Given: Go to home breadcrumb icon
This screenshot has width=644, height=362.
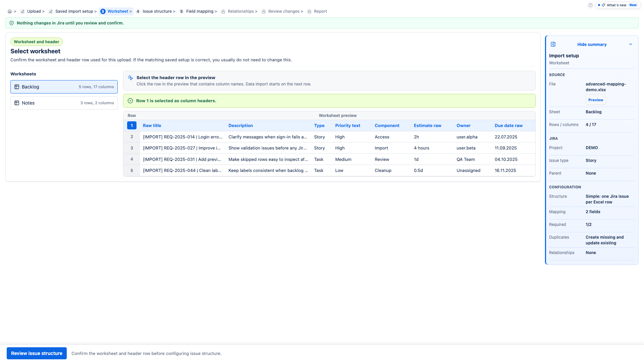Looking at the screenshot, I should tap(10, 11).
